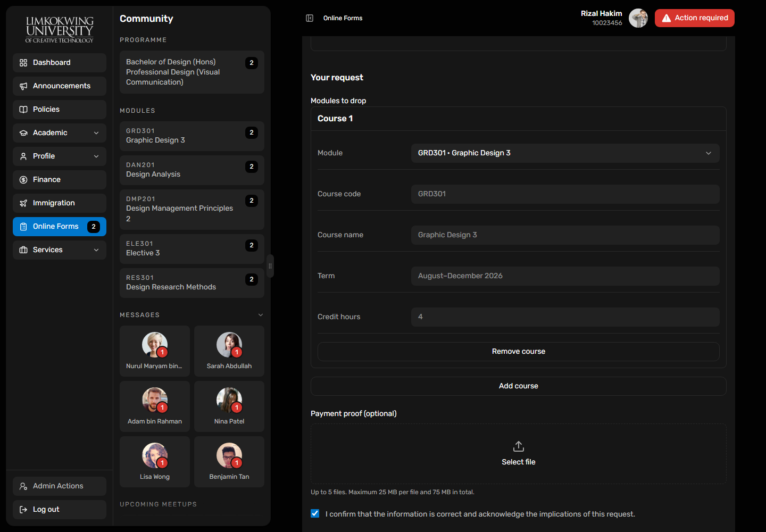Click the Log out arrow icon

click(23, 510)
